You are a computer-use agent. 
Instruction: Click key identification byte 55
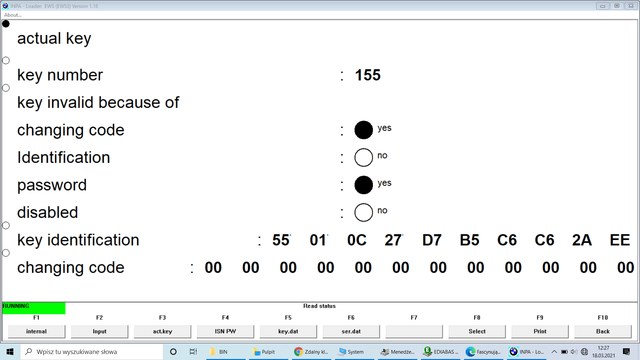[281, 240]
